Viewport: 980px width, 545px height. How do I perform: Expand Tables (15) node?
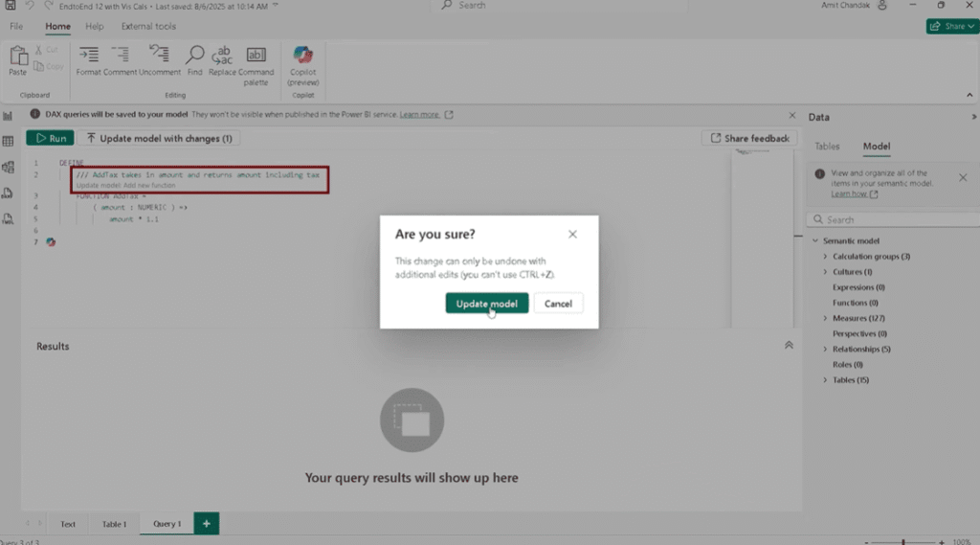click(x=825, y=380)
